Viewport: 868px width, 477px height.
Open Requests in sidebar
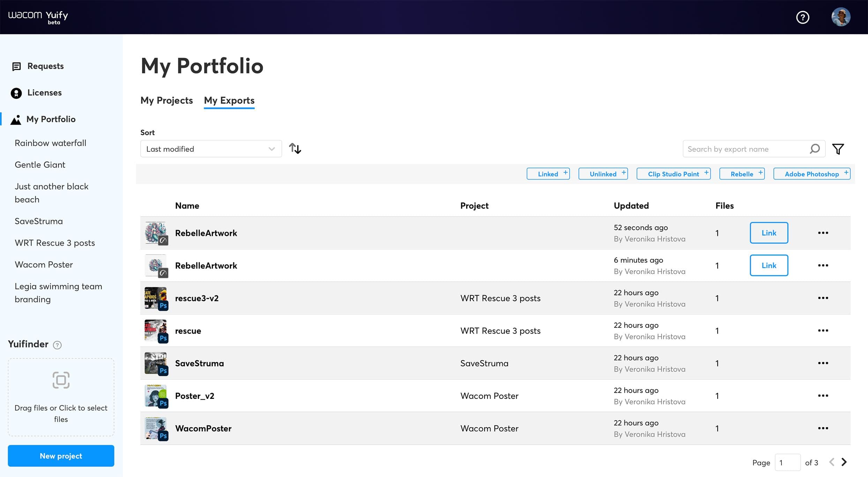pos(38,66)
